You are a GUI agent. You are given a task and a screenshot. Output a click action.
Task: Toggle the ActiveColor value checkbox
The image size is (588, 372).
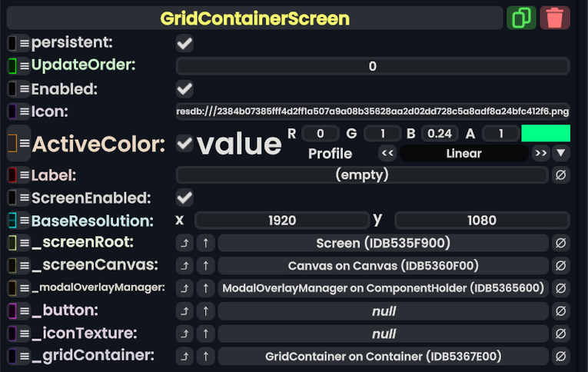pos(184,143)
